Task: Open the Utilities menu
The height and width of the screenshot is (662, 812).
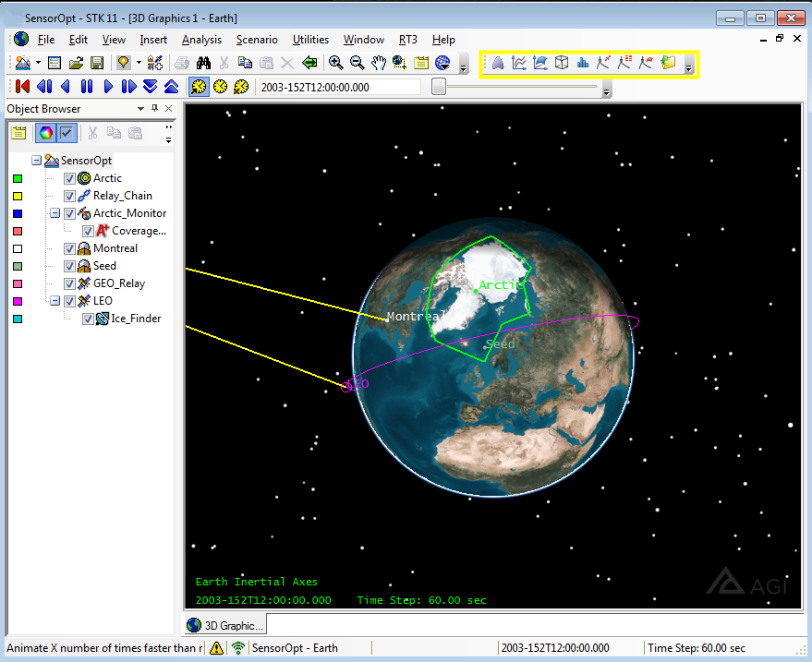Action: (x=310, y=40)
